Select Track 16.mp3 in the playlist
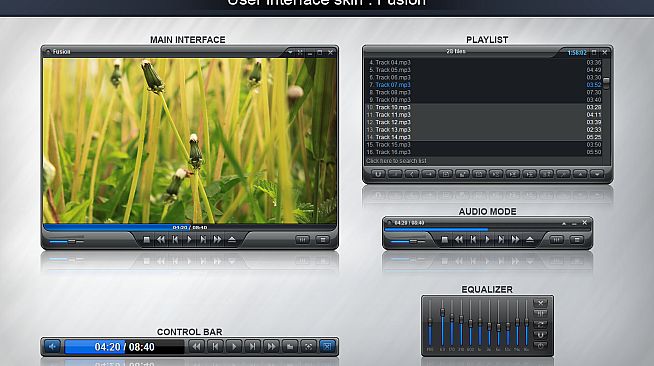The width and height of the screenshot is (654, 366). (x=484, y=152)
